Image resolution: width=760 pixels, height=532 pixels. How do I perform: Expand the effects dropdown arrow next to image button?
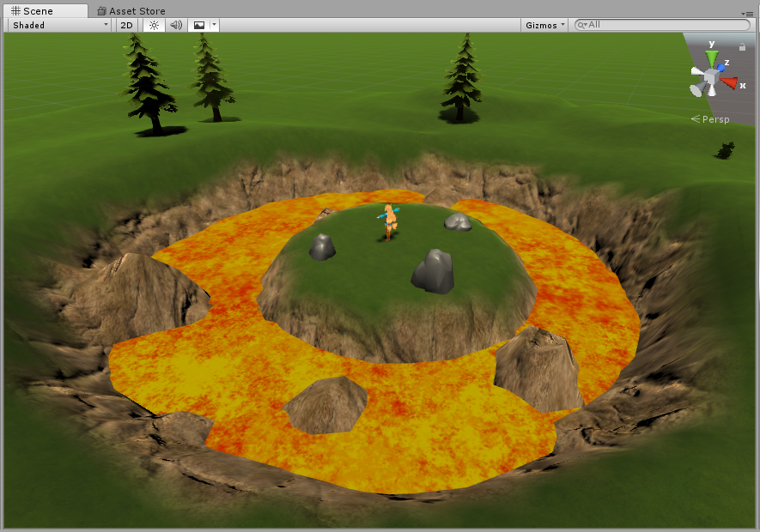pyautogui.click(x=214, y=25)
